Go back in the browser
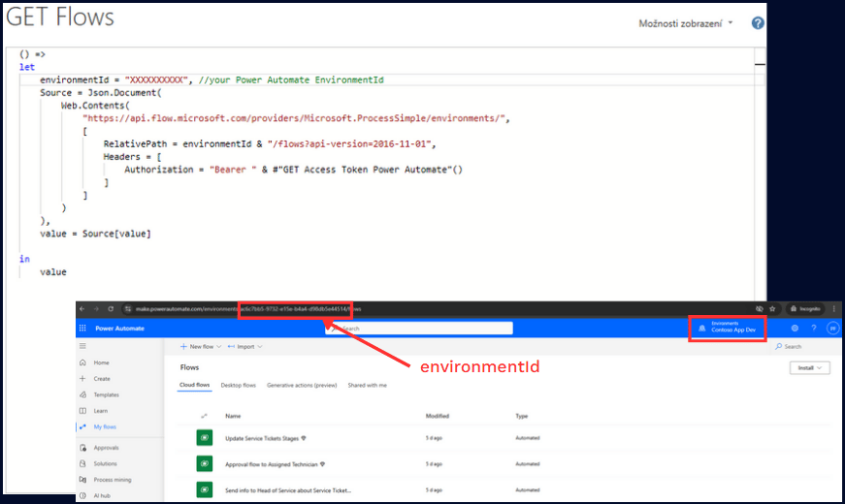 (x=81, y=309)
